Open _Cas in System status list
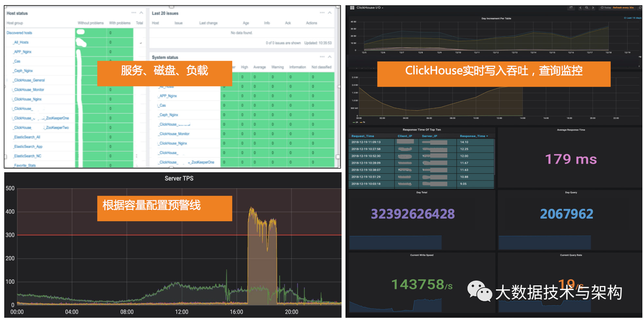644x321 pixels. [x=162, y=105]
